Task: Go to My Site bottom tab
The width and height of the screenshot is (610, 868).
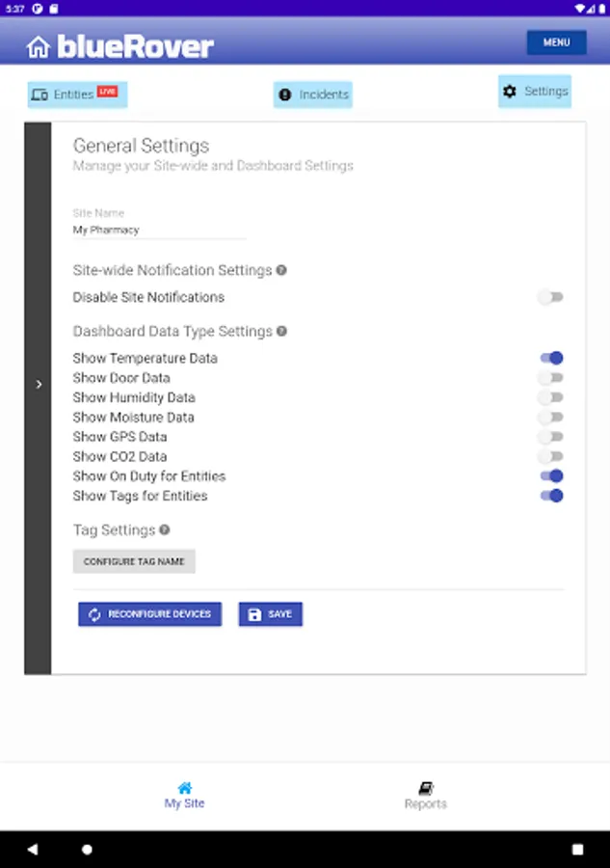Action: [184, 796]
